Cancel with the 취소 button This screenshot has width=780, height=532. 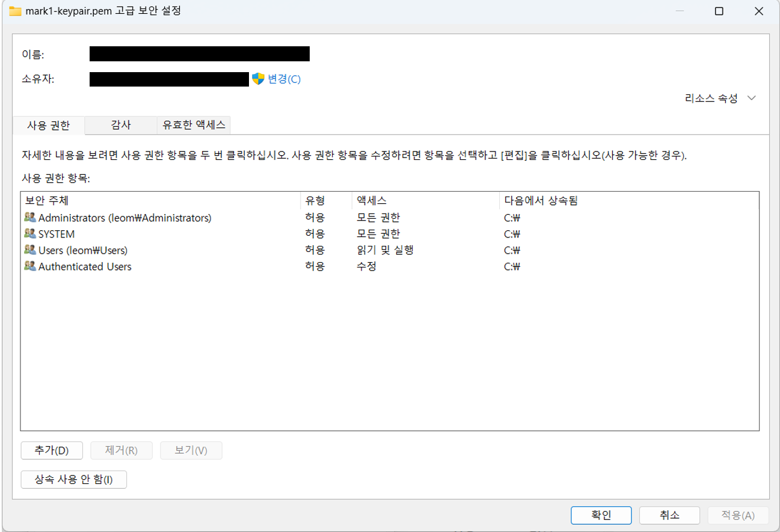pos(669,515)
